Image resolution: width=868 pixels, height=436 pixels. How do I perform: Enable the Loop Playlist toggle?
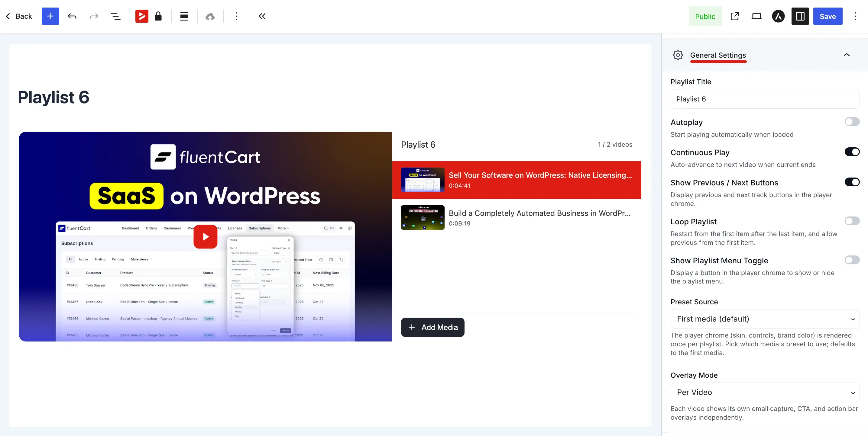(852, 221)
